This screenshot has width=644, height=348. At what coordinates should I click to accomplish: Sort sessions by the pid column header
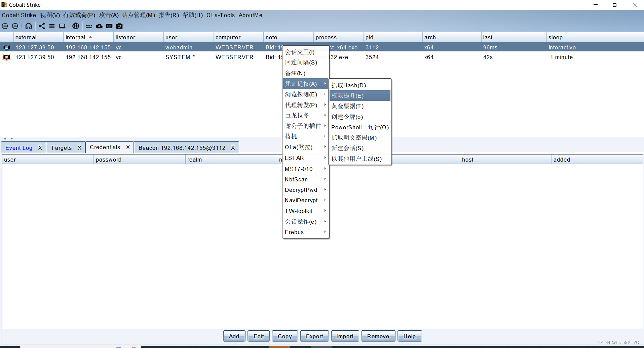pyautogui.click(x=393, y=37)
